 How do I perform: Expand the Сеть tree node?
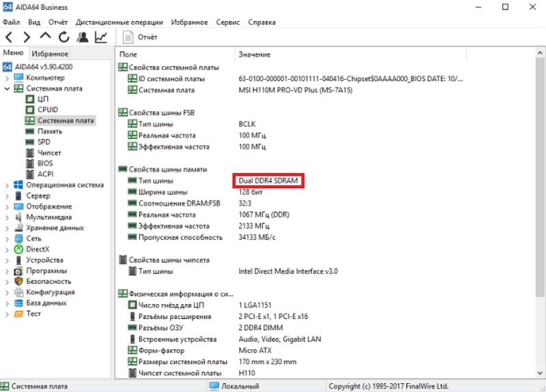pyautogui.click(x=7, y=239)
